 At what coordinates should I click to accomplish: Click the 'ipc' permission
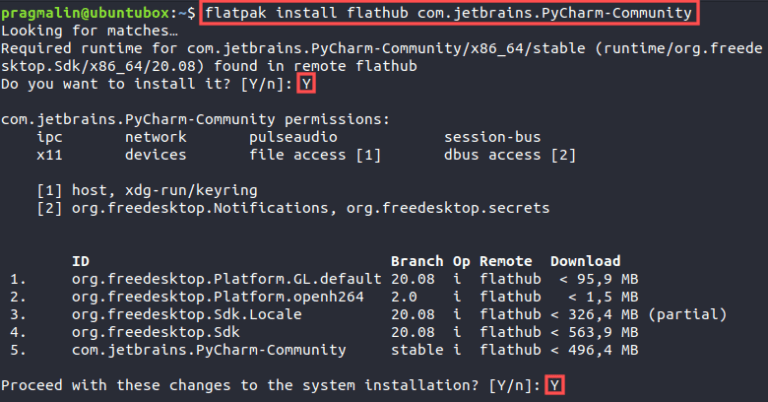49,138
